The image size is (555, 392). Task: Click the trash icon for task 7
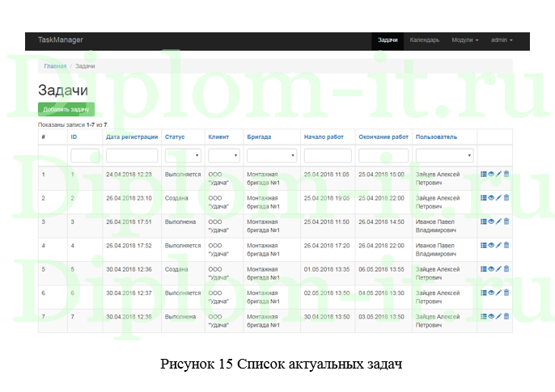(506, 317)
